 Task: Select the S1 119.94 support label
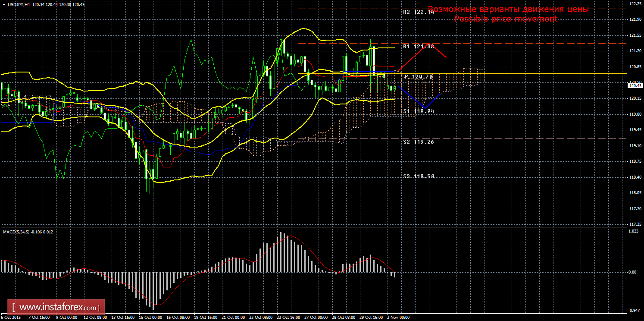419,111
